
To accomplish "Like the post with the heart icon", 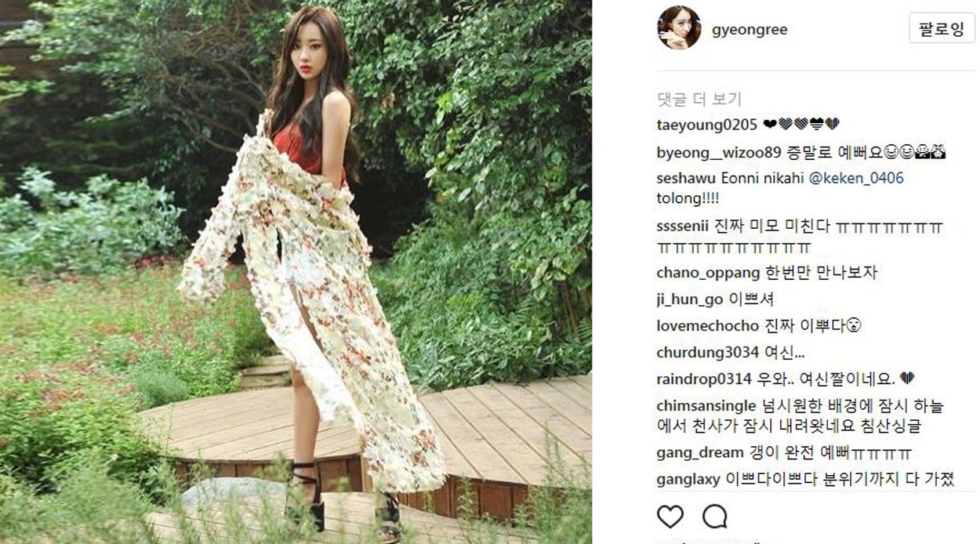I will [x=670, y=516].
